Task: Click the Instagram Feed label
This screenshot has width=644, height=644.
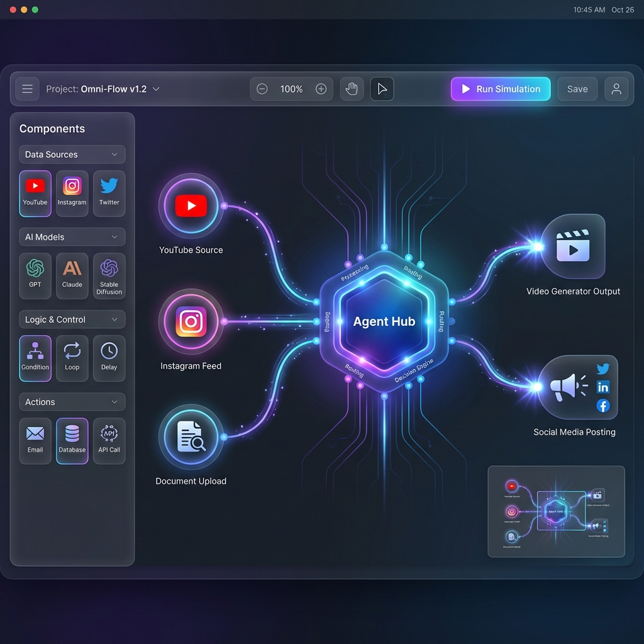Action: point(191,366)
